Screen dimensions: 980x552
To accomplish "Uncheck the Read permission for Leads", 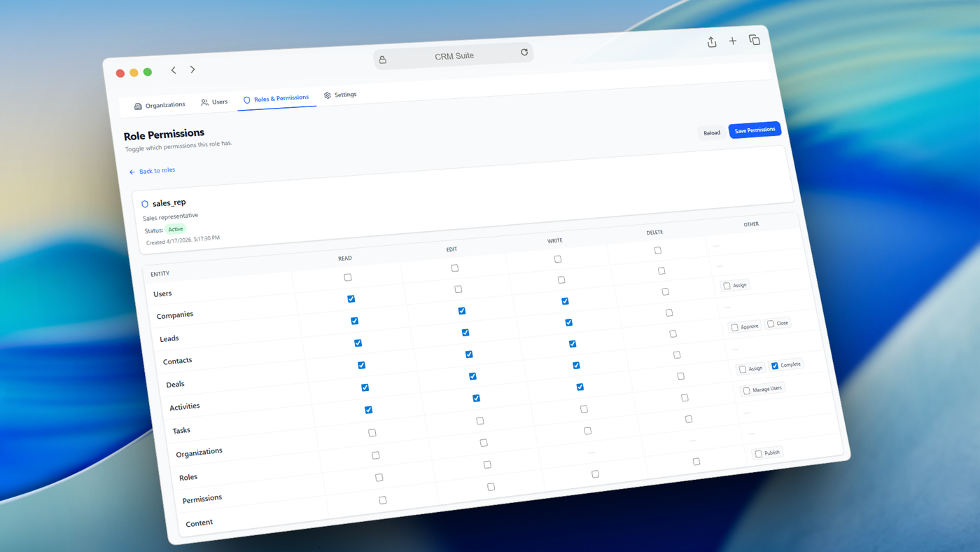I will pyautogui.click(x=358, y=343).
